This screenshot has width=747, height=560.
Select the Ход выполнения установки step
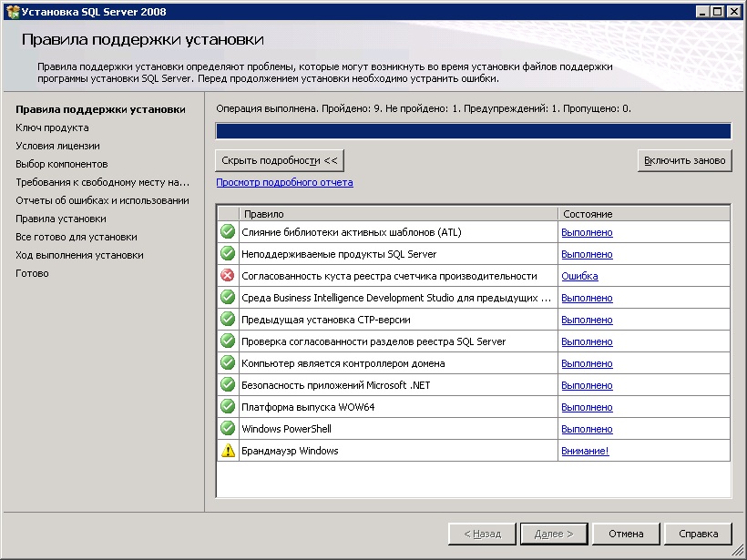click(x=79, y=255)
